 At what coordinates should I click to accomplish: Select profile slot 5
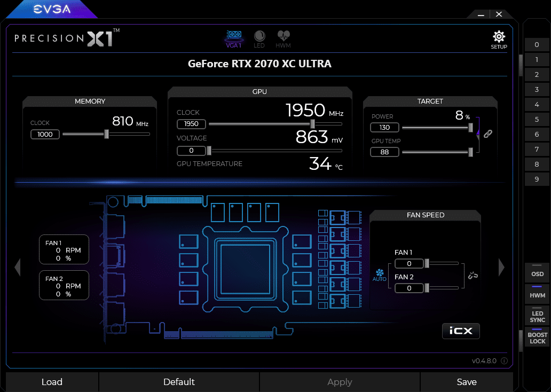pyautogui.click(x=537, y=119)
